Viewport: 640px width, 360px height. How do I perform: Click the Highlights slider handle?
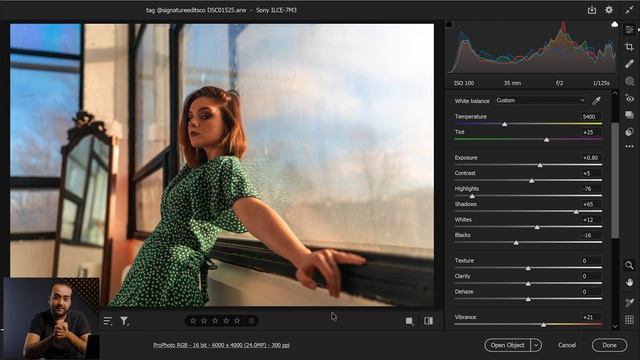pyautogui.click(x=472, y=196)
